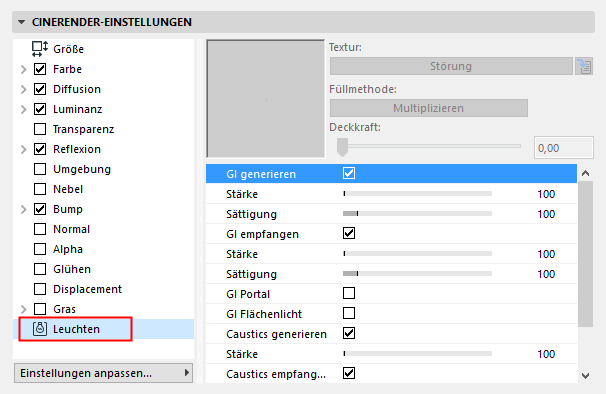Select the Caustics generieren row label
606x394 pixels.
(x=276, y=334)
